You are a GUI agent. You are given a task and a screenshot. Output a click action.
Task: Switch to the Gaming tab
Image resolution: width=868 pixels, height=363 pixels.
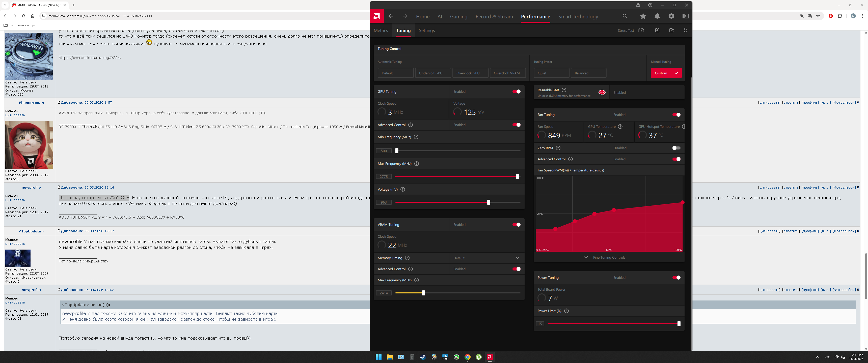(x=458, y=16)
